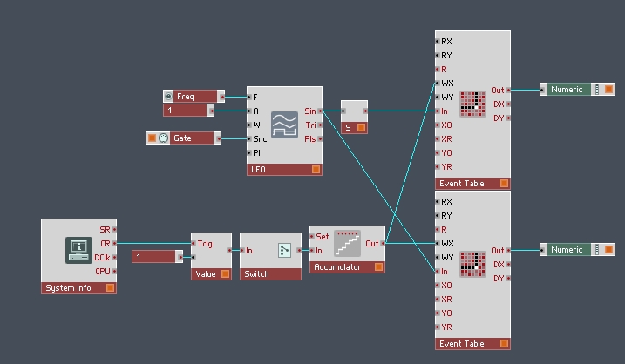Viewport: 625px width, 364px height.
Task: Click the Gate MIDI connector icon
Action: click(163, 138)
